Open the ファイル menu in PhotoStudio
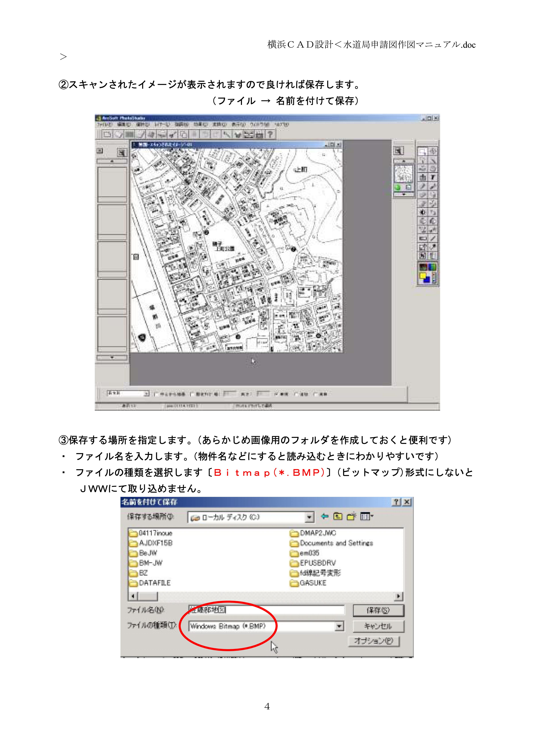The width and height of the screenshot is (534, 756). pyautogui.click(x=105, y=125)
